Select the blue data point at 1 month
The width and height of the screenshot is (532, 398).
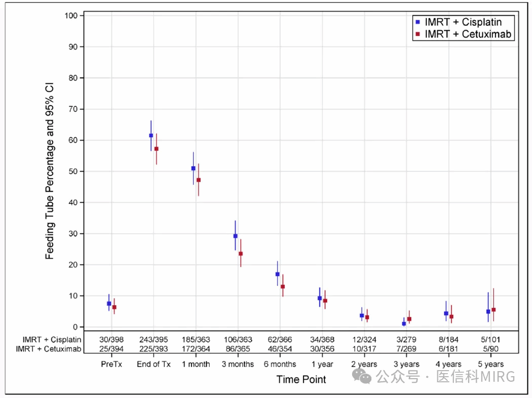click(x=193, y=168)
